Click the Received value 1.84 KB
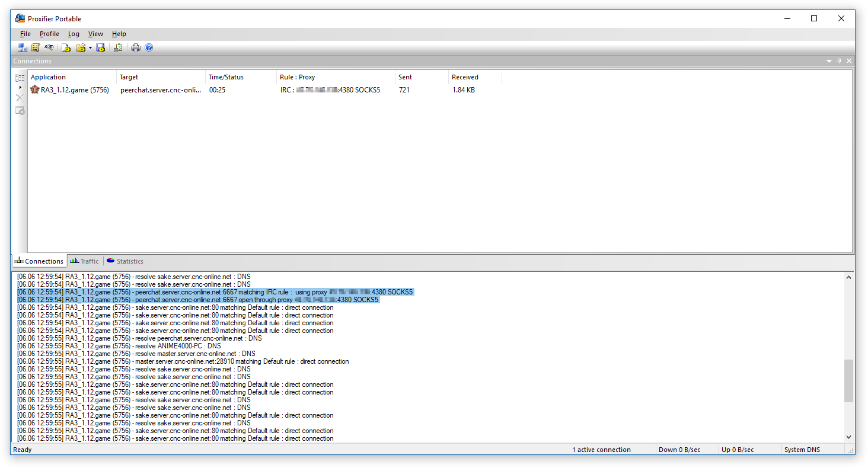Screen dimensions: 868x468 point(463,90)
